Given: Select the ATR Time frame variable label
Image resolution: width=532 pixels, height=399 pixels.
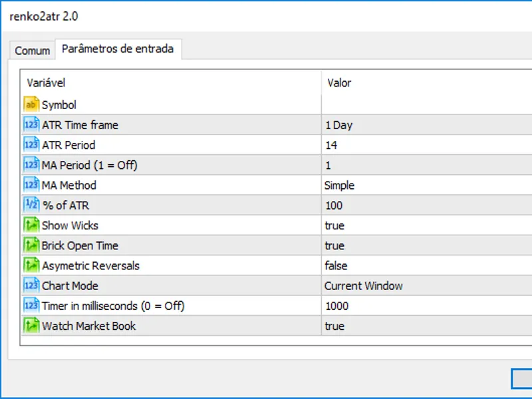Looking at the screenshot, I should 80,125.
